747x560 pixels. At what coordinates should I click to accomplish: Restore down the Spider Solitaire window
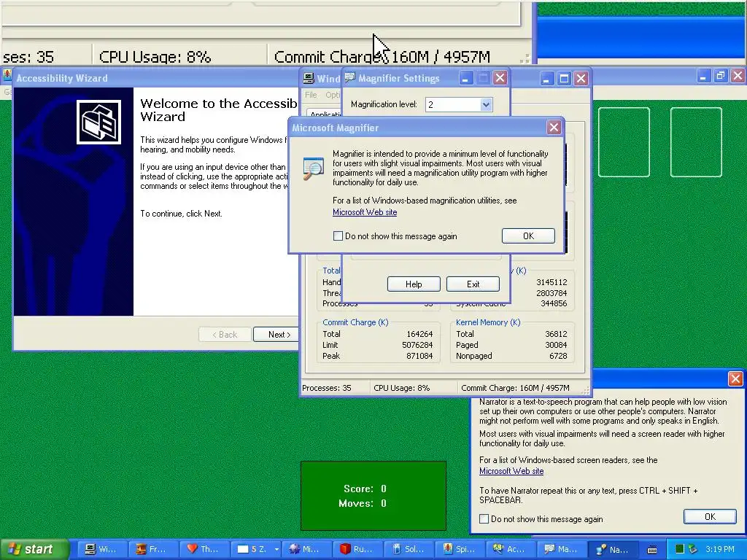[720, 76]
